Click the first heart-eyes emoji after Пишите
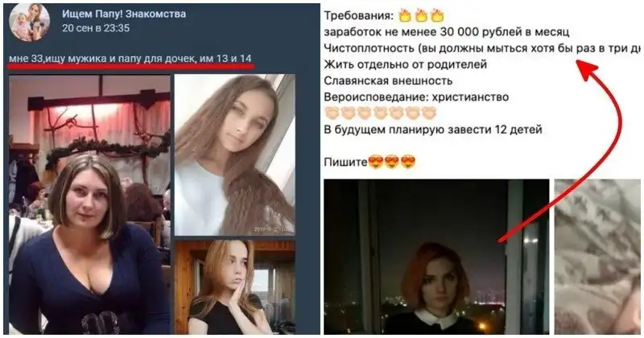 point(375,162)
